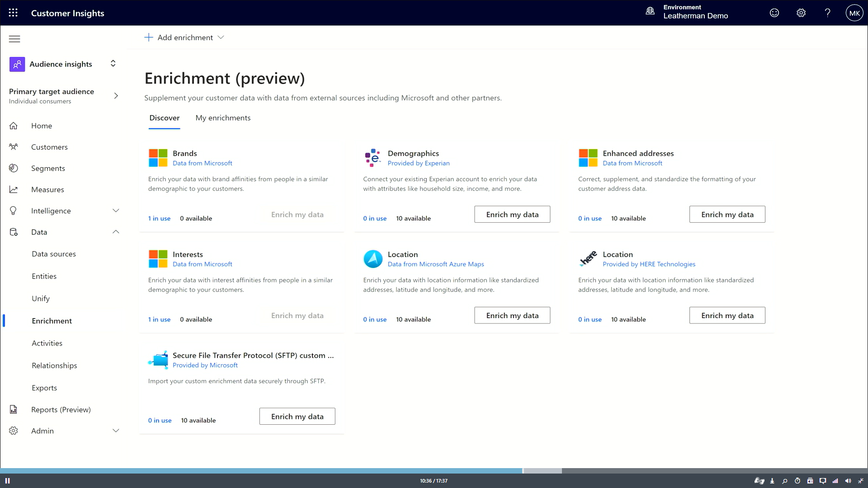The image size is (868, 488).
Task: Click the environment picker globe icon
Action: pyautogui.click(x=650, y=11)
